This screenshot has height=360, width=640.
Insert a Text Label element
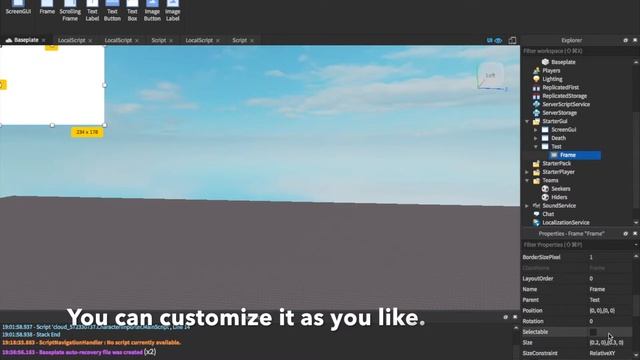coord(92,11)
